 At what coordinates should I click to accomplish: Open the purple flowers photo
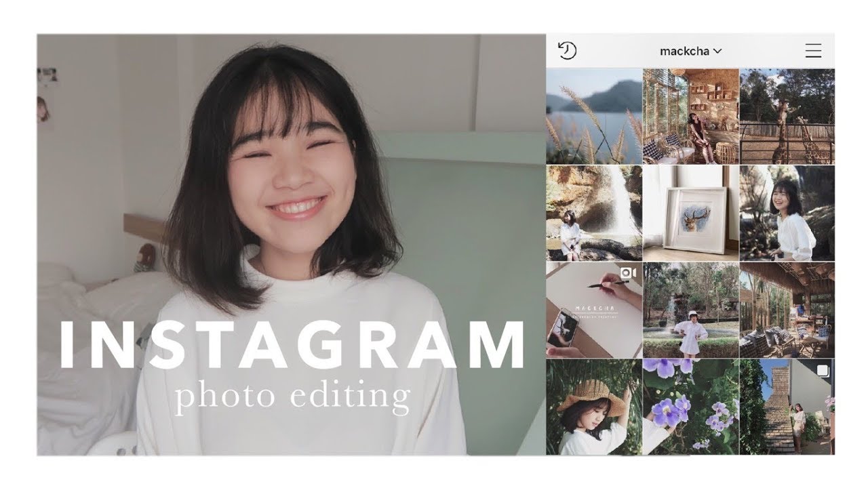click(691, 407)
